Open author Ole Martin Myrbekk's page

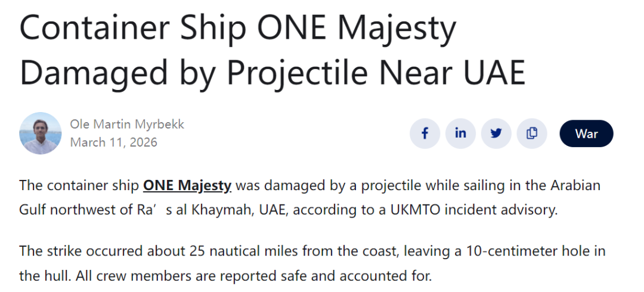127,125
